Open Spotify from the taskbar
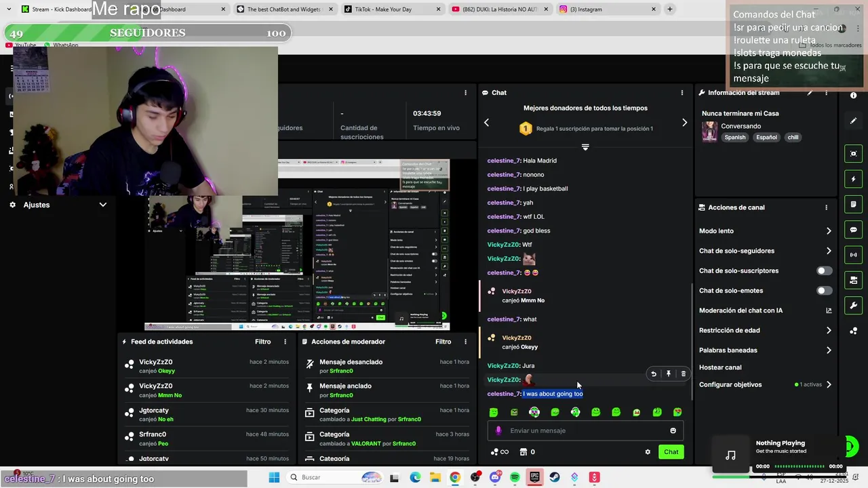This screenshot has height=488, width=868. click(515, 478)
